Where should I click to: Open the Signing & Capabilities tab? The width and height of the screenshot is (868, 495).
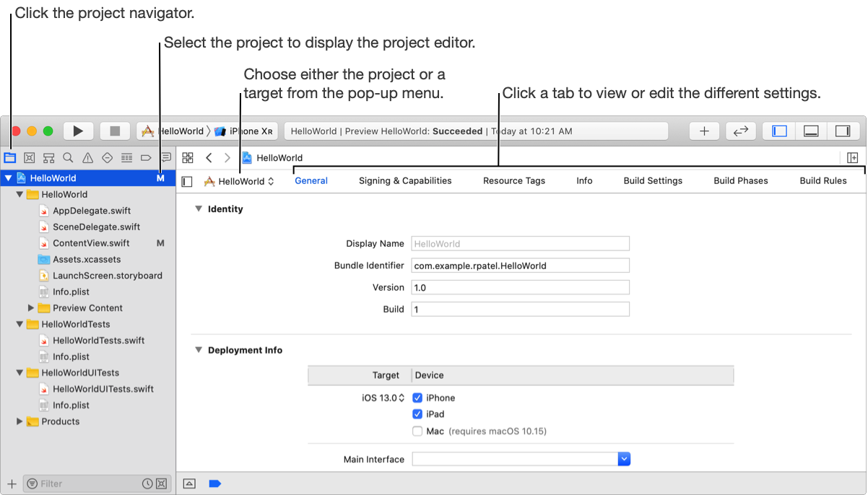(405, 180)
